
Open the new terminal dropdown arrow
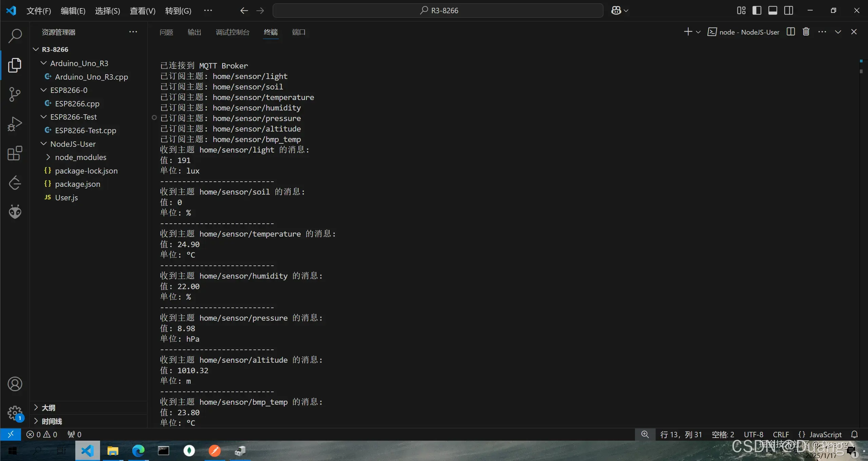(698, 32)
